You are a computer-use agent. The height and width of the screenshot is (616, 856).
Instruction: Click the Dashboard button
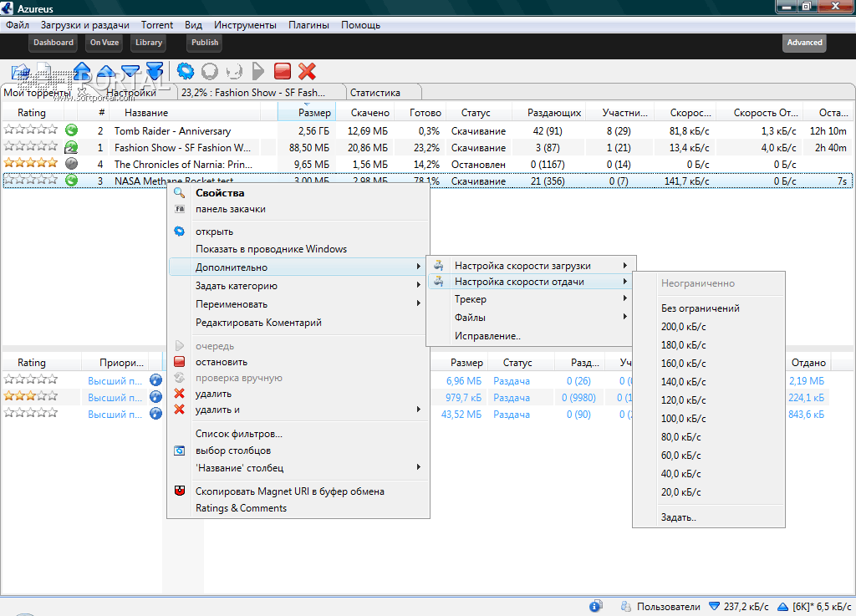pyautogui.click(x=53, y=43)
